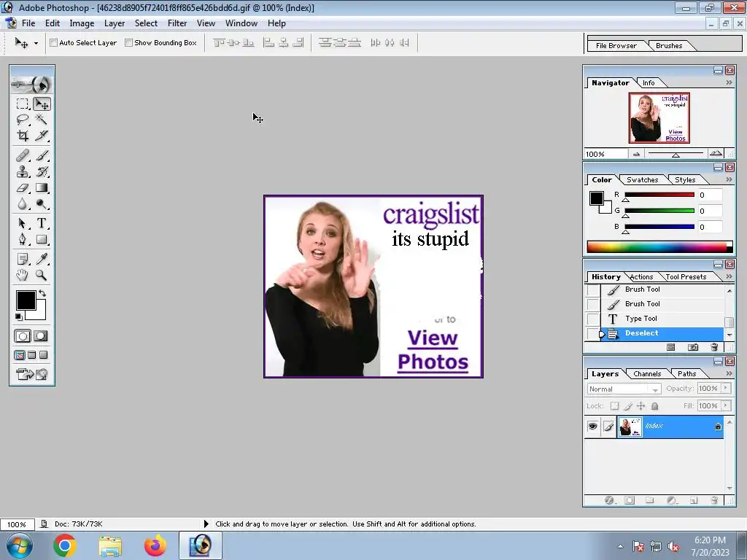Click the red R slider track
Viewport: 747px width, 560px height.
[x=659, y=195]
